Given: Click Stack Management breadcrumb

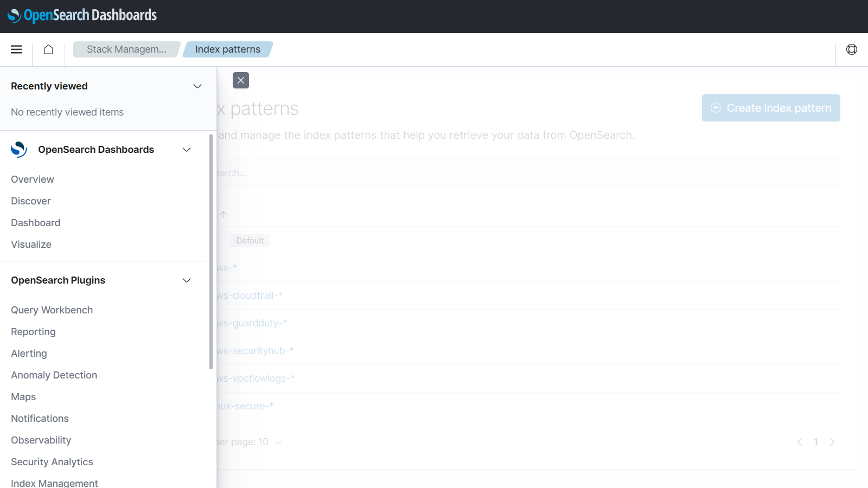Looking at the screenshot, I should (126, 49).
